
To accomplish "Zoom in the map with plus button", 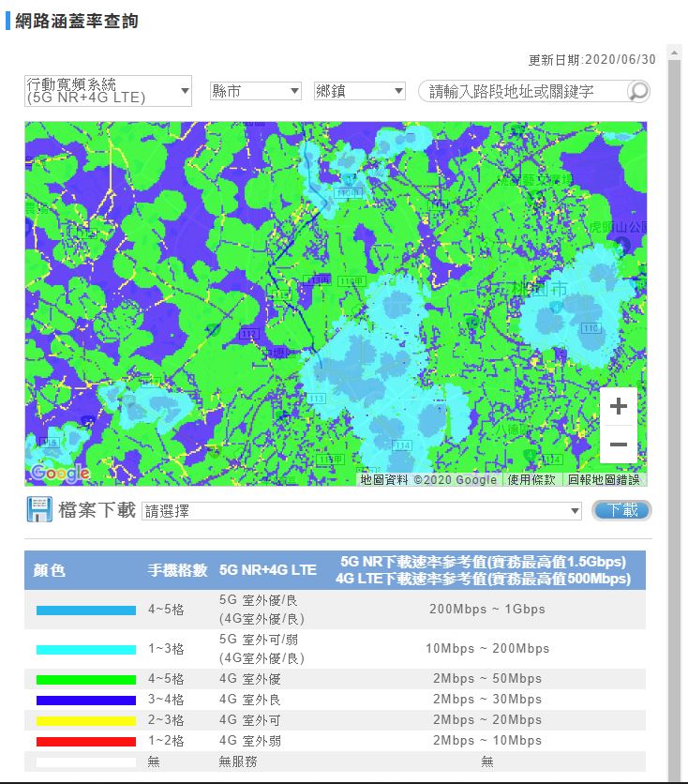I will (618, 406).
